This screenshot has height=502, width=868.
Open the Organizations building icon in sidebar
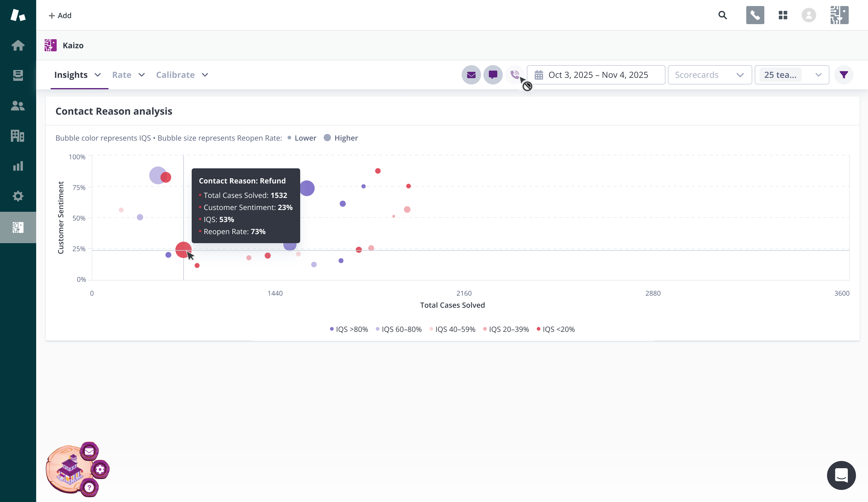(18, 136)
